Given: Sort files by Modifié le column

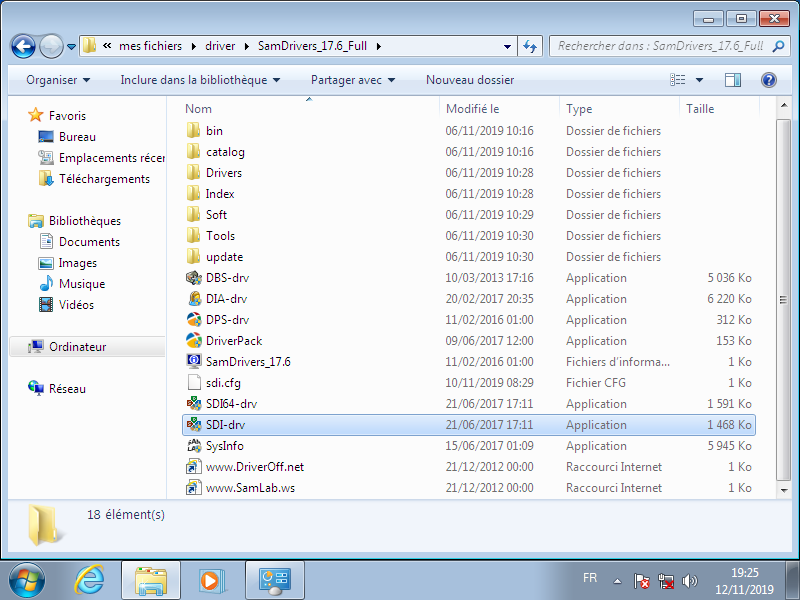Looking at the screenshot, I should [x=472, y=109].
